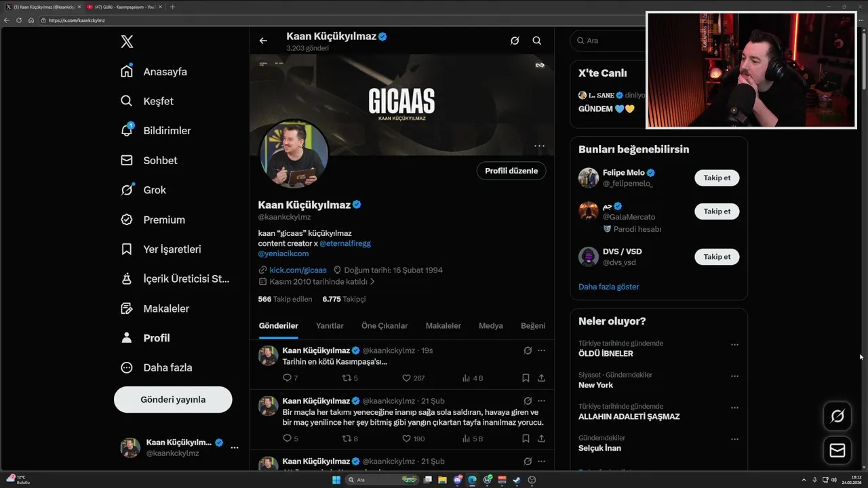Open three-dot menu on Kasımpaşa post
The height and width of the screenshot is (488, 868).
pos(541,350)
